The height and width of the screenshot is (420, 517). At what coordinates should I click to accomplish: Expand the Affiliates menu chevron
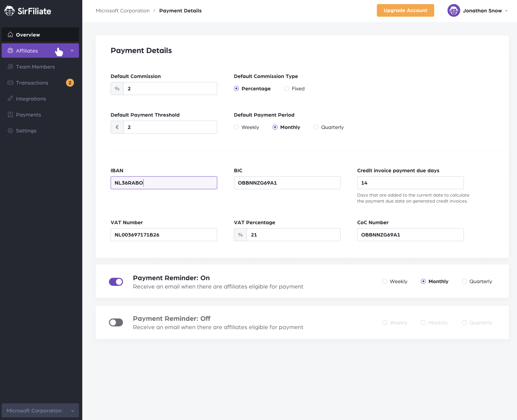(x=72, y=51)
